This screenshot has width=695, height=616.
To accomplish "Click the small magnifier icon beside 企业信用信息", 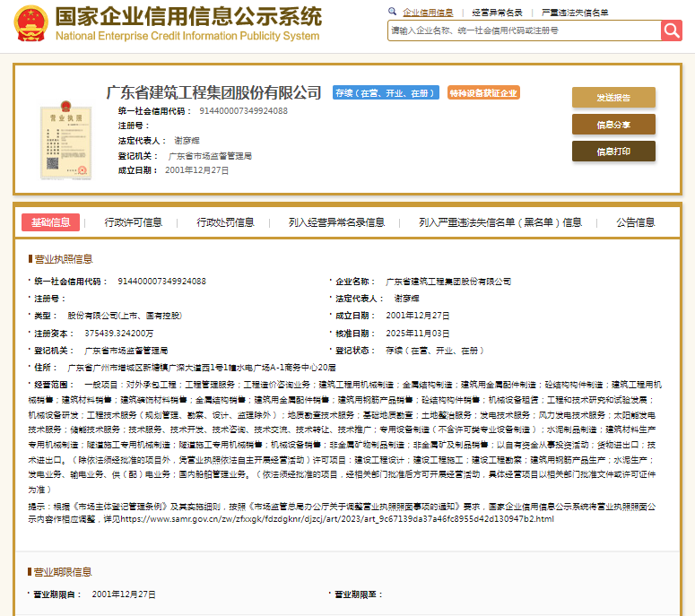I will pyautogui.click(x=392, y=13).
